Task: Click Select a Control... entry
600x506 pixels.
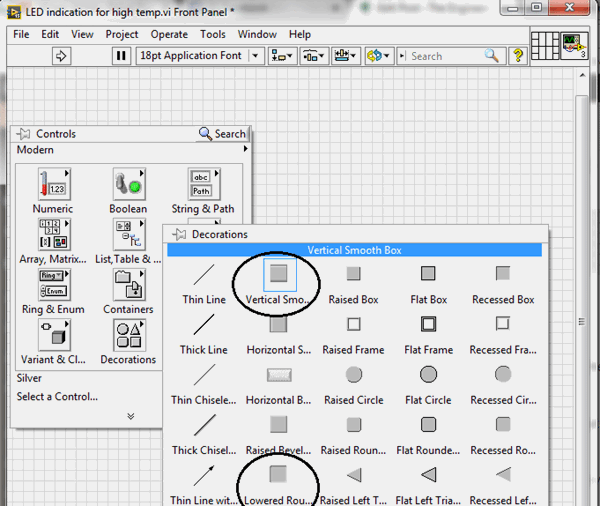Action: click(57, 397)
